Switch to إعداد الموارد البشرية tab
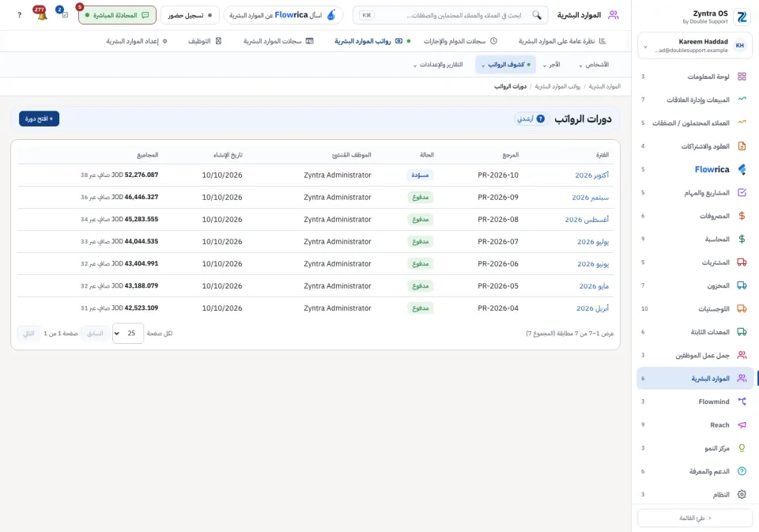 pyautogui.click(x=137, y=41)
